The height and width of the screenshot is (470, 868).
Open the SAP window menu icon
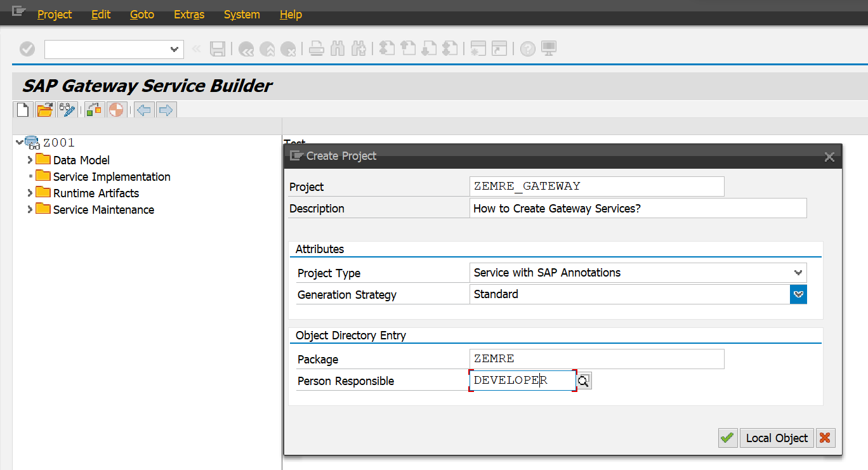click(18, 11)
